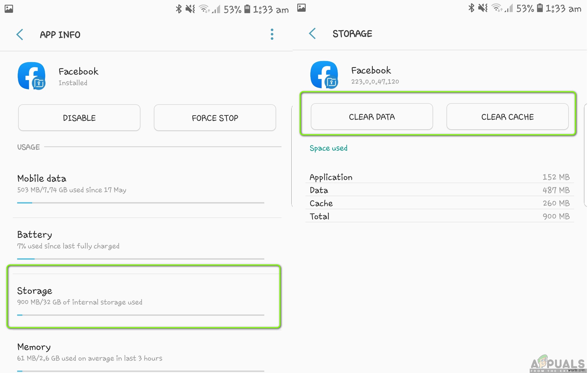This screenshot has height=373, width=588.
Task: Click CLEAR DATA button for Facebook
Action: (371, 117)
